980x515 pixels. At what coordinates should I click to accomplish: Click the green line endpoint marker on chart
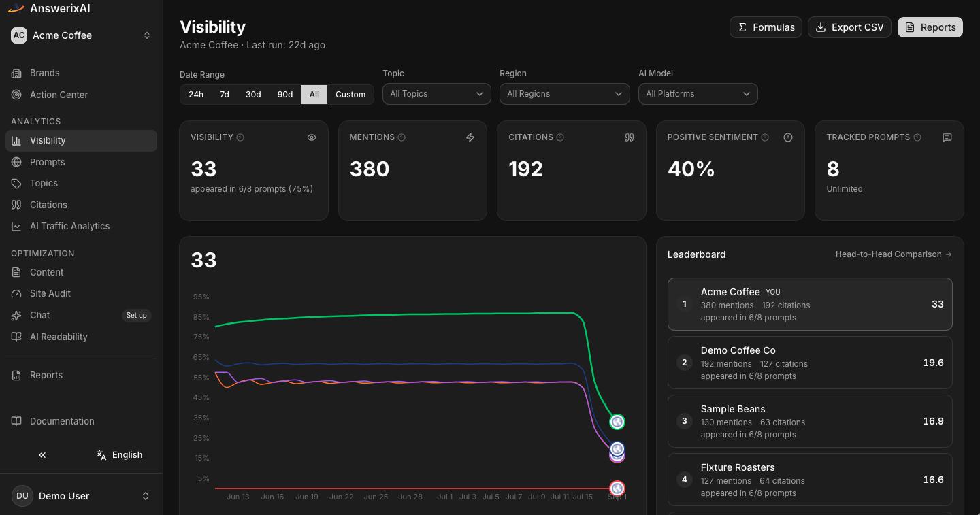click(x=617, y=422)
